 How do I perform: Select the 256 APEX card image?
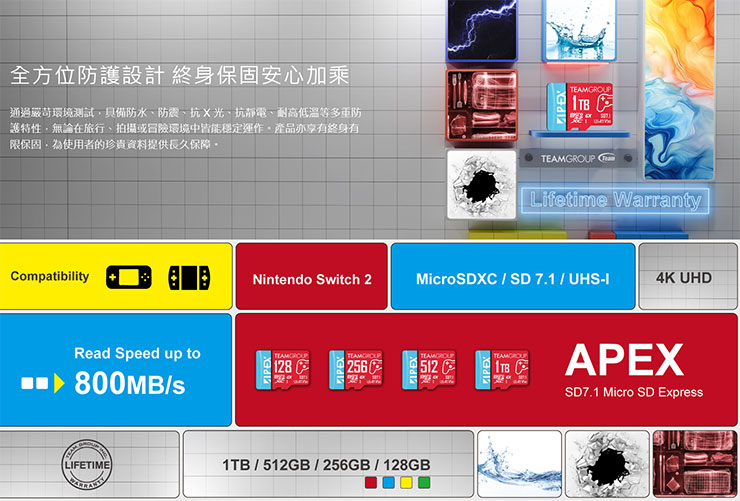356,370
